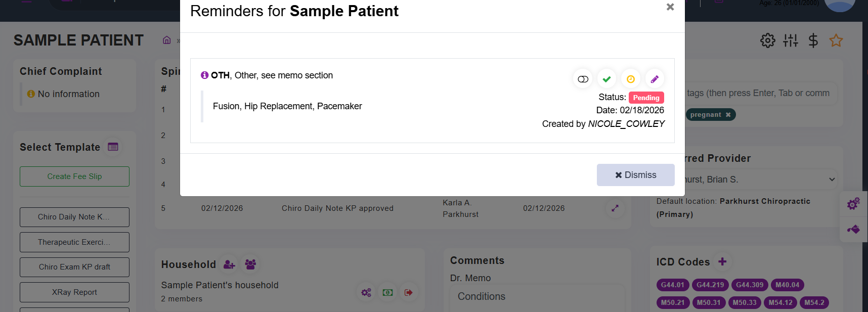Viewport: 868px width, 312px height.
Task: Toggle the favorite star for Sample Patient
Action: click(x=836, y=40)
